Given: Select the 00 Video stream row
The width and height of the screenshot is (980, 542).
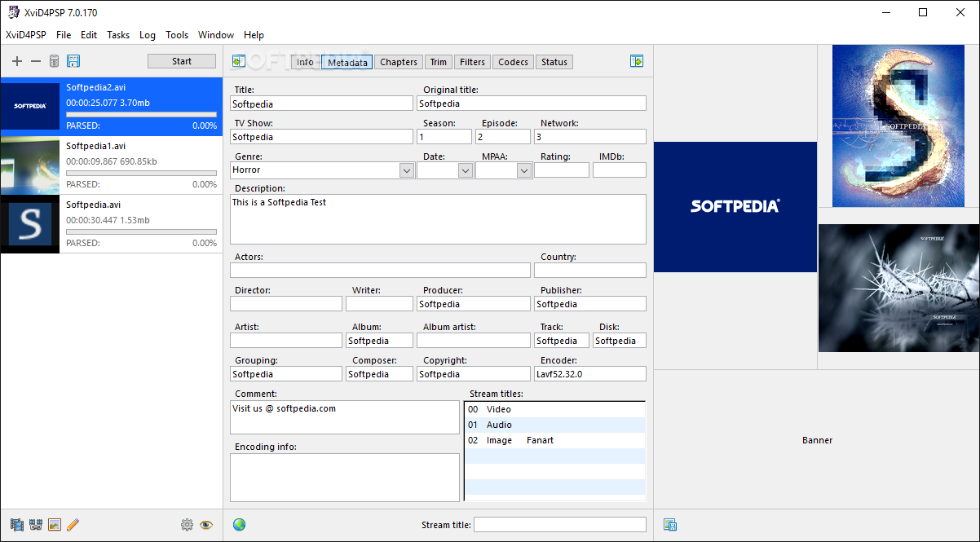Looking at the screenshot, I should point(554,409).
